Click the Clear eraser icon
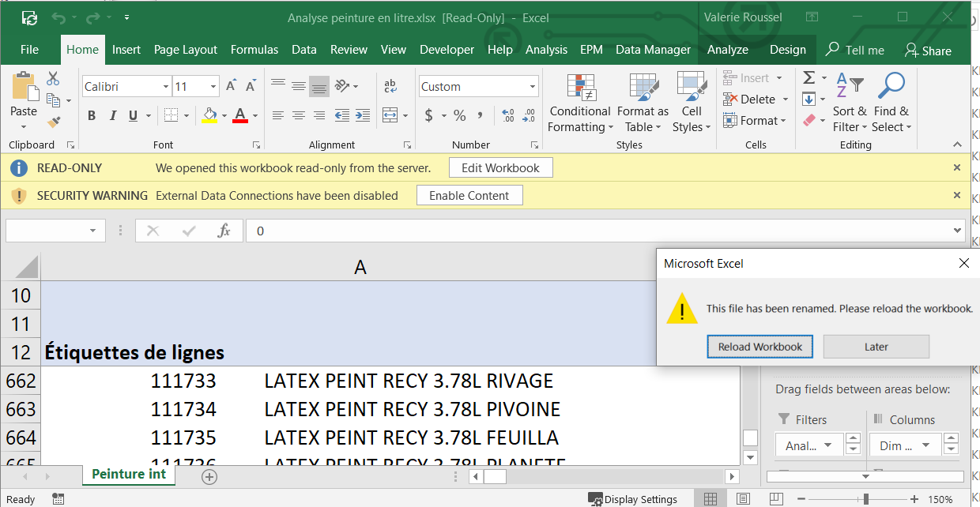Image resolution: width=980 pixels, height=507 pixels. [809, 121]
